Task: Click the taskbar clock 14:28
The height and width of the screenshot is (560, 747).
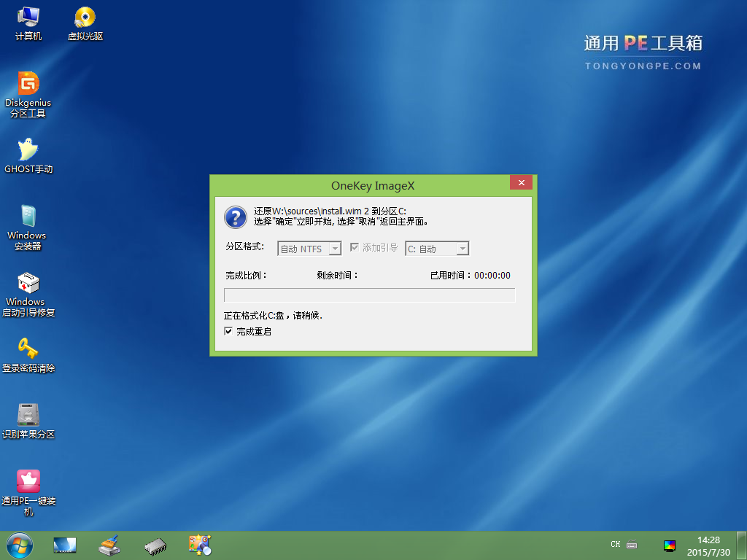Action: click(x=708, y=540)
